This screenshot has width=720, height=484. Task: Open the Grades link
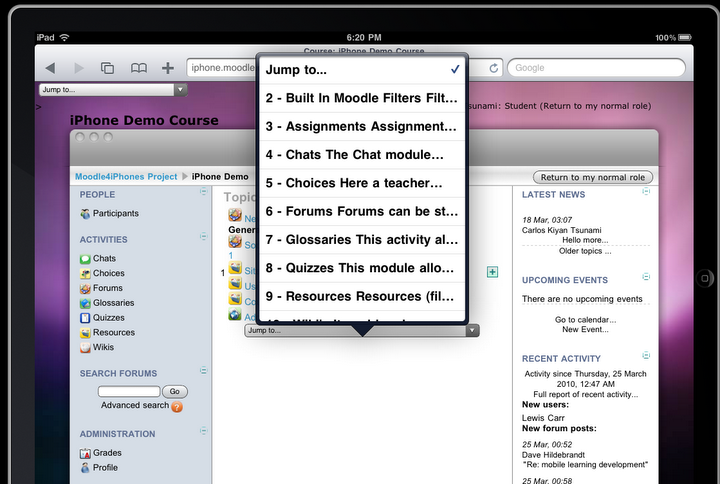click(107, 453)
